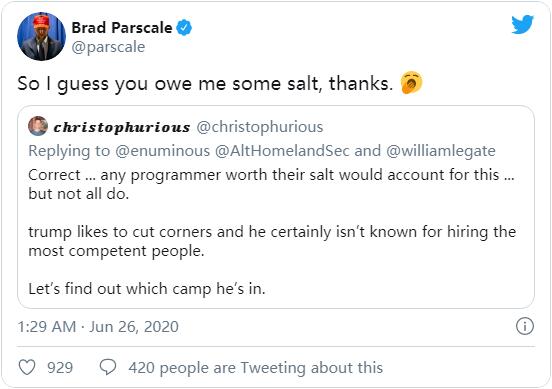The image size is (552, 389).
Task: Open the Brad Parscale display name
Action: point(122,27)
